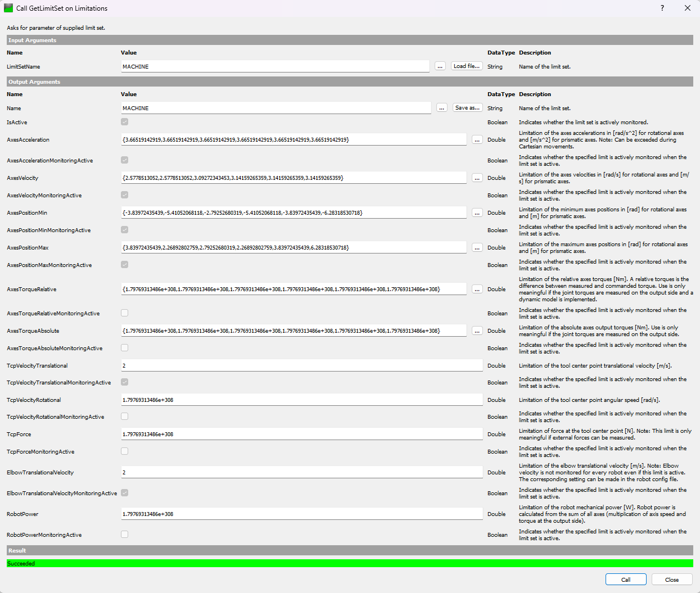Open ellipsis editor for AxesAcceleration
The height and width of the screenshot is (593, 700).
pos(477,140)
